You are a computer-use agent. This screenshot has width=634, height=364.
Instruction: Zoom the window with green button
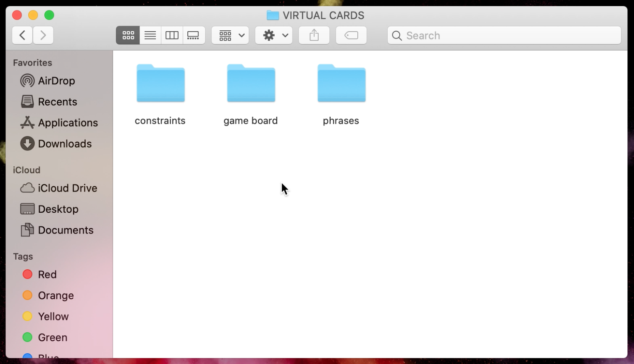point(49,15)
